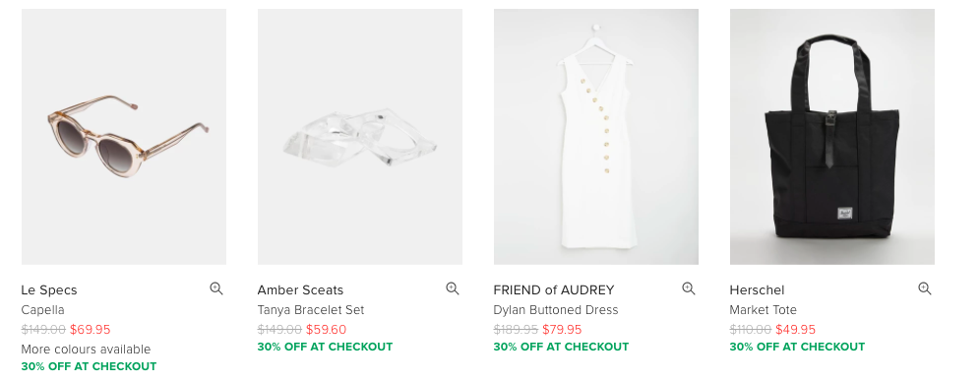Screen dimensions: 980x383
Task: Click the Amber Sceats brand name
Action: pos(301,290)
